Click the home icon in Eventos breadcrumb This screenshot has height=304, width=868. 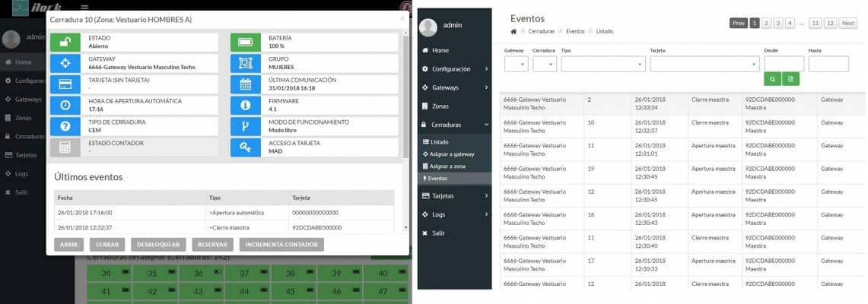click(x=514, y=32)
